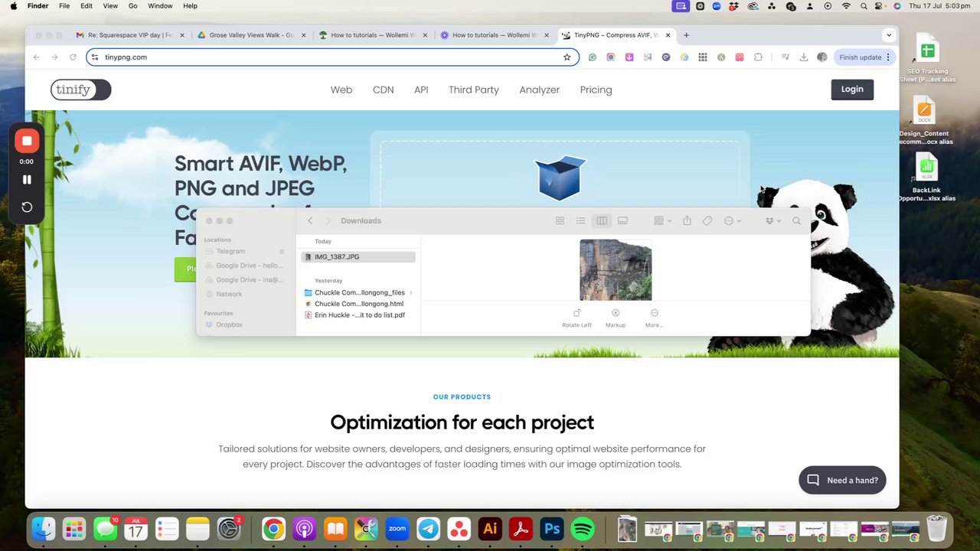Viewport: 980px width, 551px height.
Task: Click the Finish update button
Action: (865, 57)
